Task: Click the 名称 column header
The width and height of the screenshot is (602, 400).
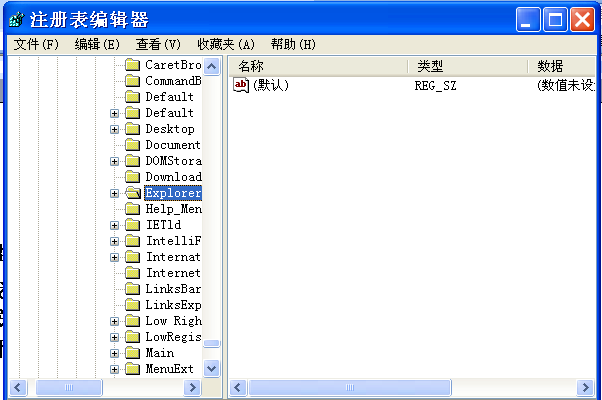Action: click(x=318, y=66)
